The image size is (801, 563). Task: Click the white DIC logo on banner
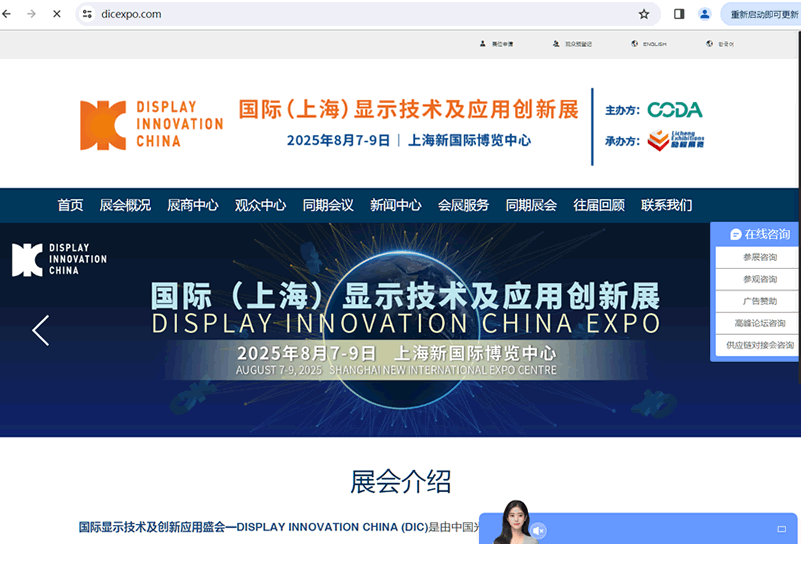pos(59,260)
